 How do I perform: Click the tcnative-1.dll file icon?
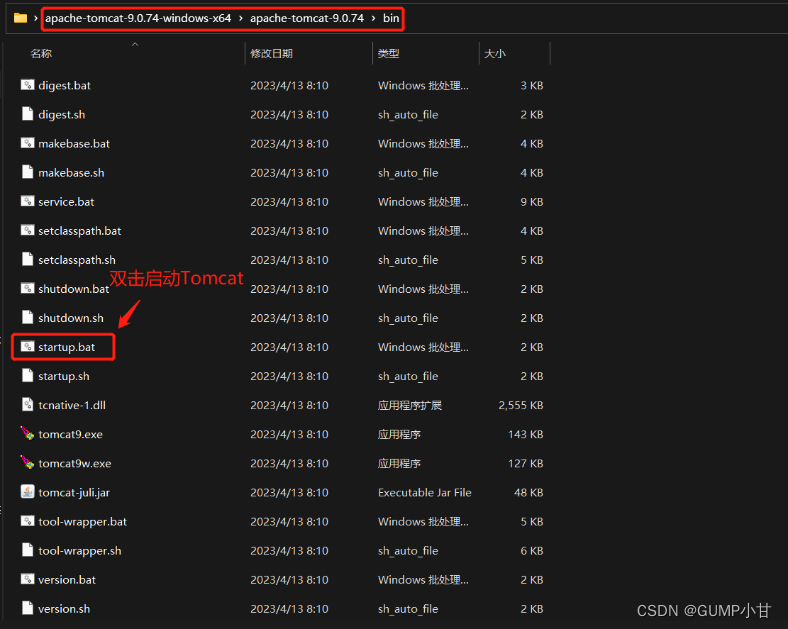coord(27,405)
